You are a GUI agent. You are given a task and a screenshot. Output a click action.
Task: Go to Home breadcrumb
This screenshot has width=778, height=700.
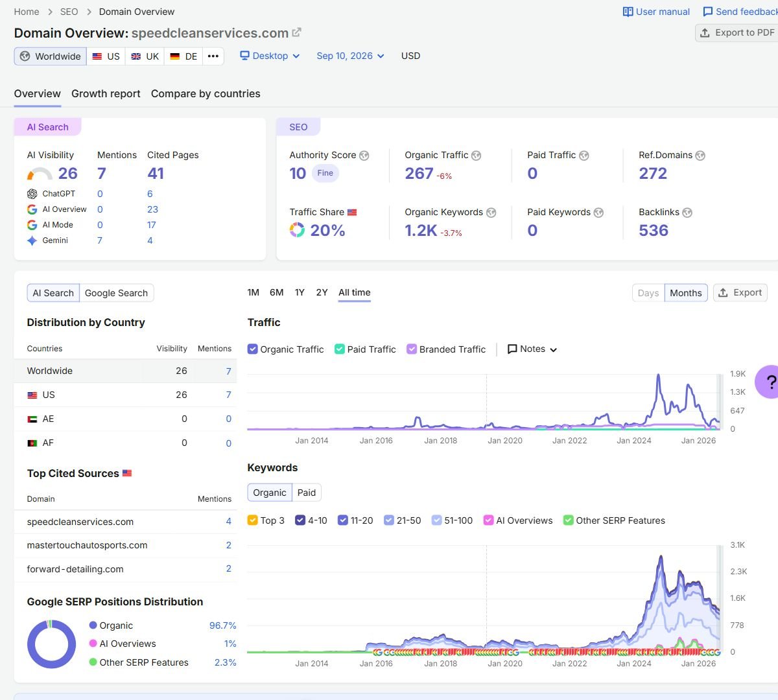click(27, 12)
